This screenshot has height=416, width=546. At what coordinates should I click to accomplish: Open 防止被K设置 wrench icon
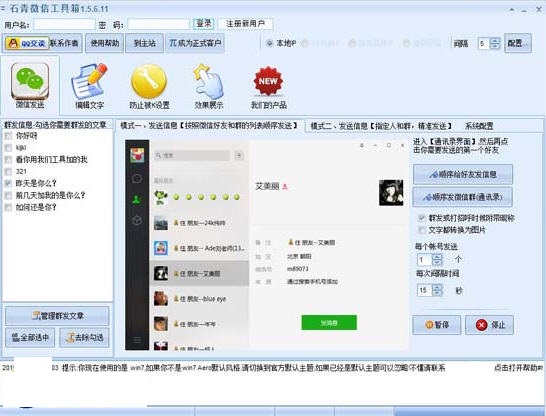[149, 86]
